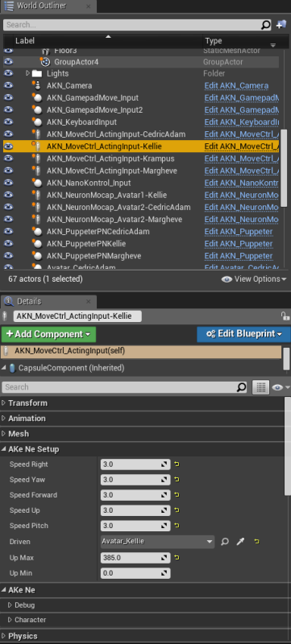The height and width of the screenshot is (644, 291).
Task: Click the Lights folder icon
Action: point(37,74)
